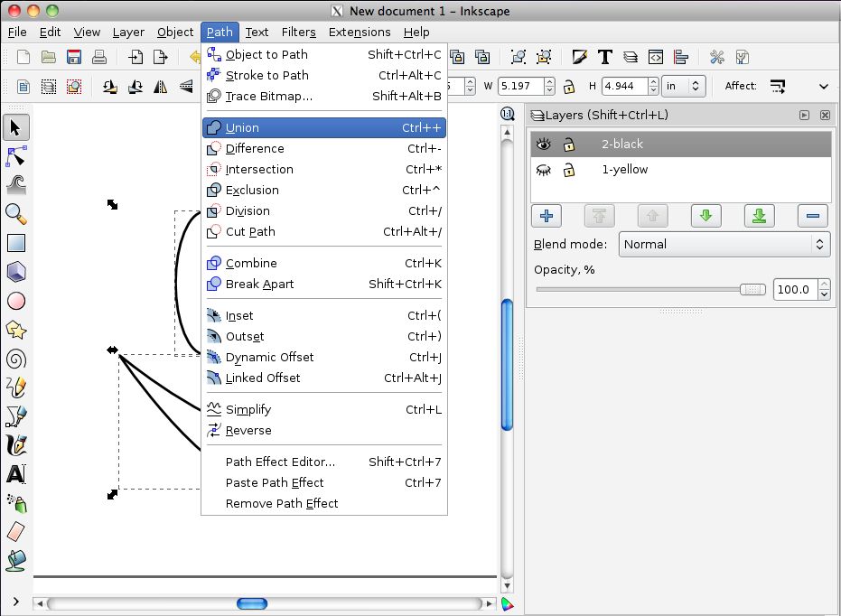Open the Extensions menu
This screenshot has height=616, width=841.
point(360,33)
